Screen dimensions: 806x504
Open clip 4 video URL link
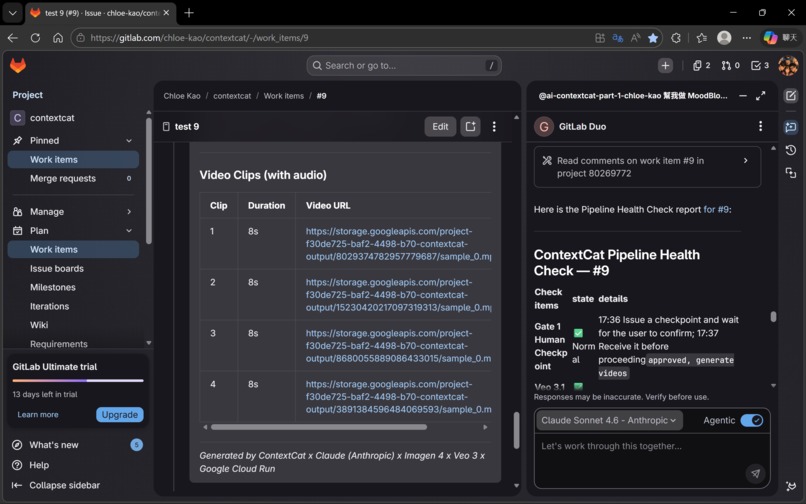click(398, 397)
